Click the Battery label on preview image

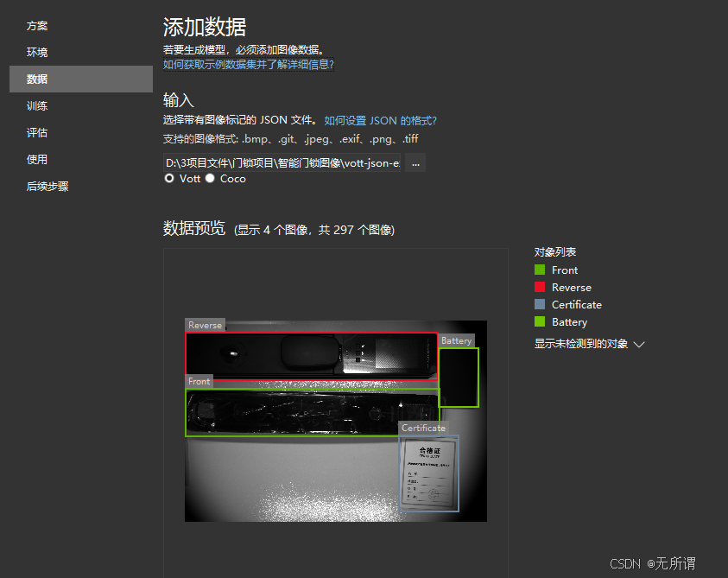click(456, 340)
